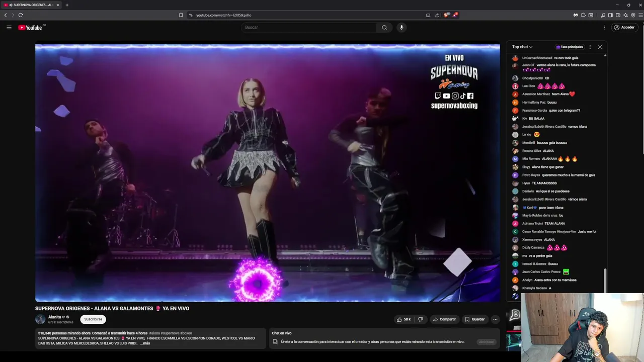
Task: Open more actions under the video
Action: 495,319
